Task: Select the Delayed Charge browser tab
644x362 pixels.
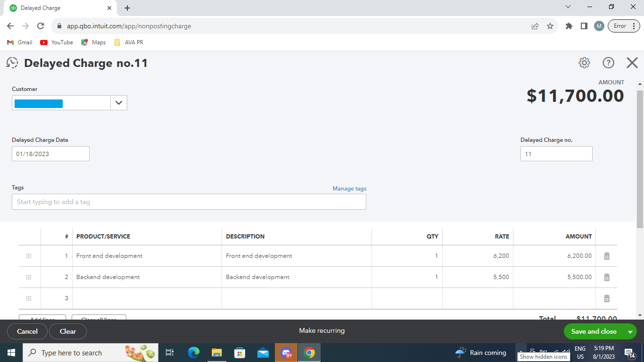Action: (x=61, y=8)
